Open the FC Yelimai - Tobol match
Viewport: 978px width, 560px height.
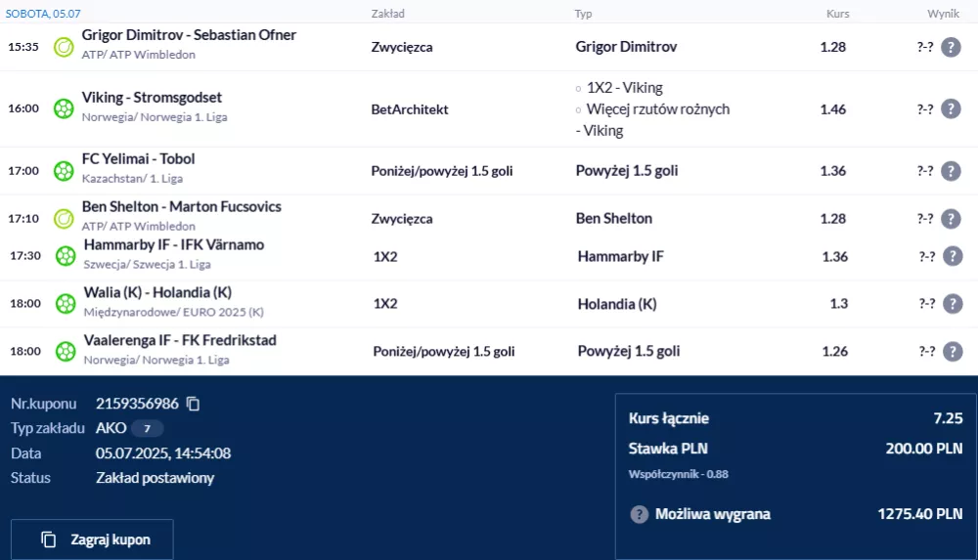click(139, 159)
